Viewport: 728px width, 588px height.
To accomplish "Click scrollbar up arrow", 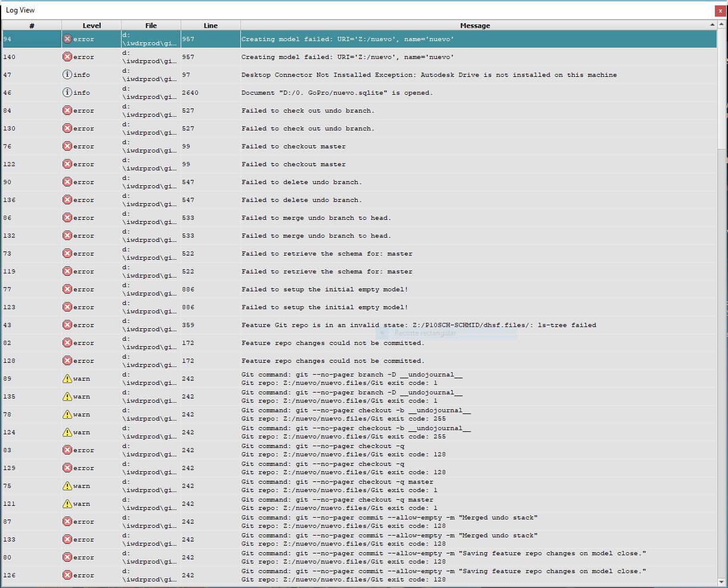I will coord(722,26).
